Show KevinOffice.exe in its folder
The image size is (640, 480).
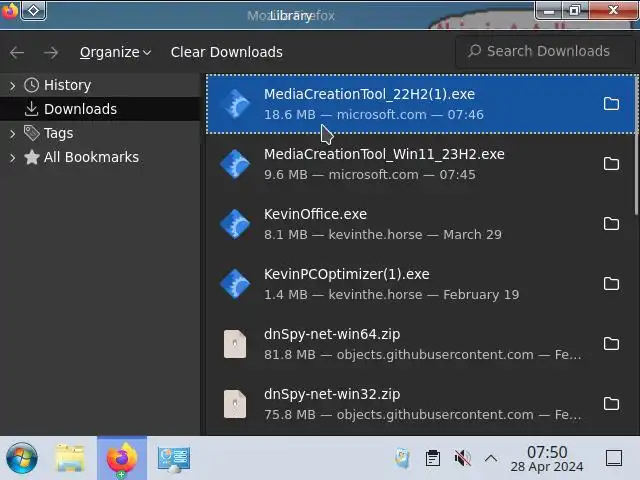click(x=611, y=224)
